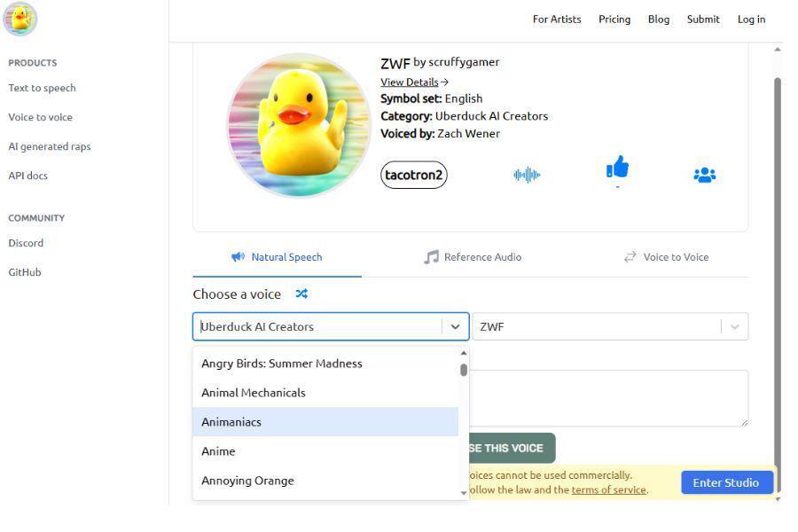The height and width of the screenshot is (532, 798).
Task: Open Text to speech in sidebar
Action: click(43, 88)
